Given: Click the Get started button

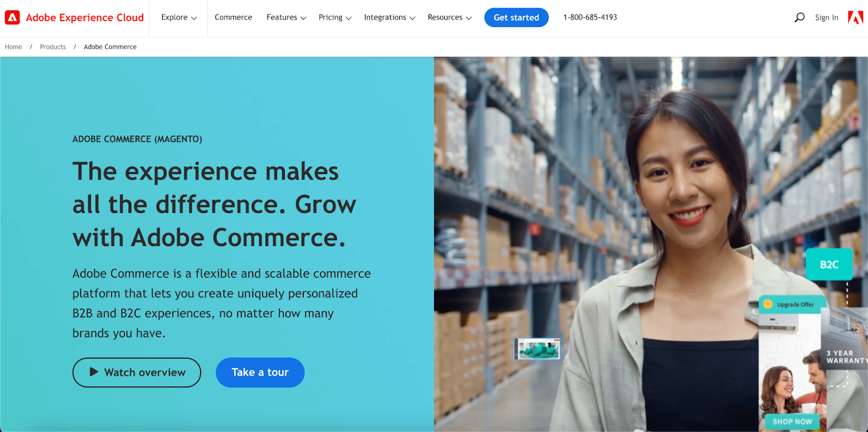Looking at the screenshot, I should pyautogui.click(x=516, y=17).
